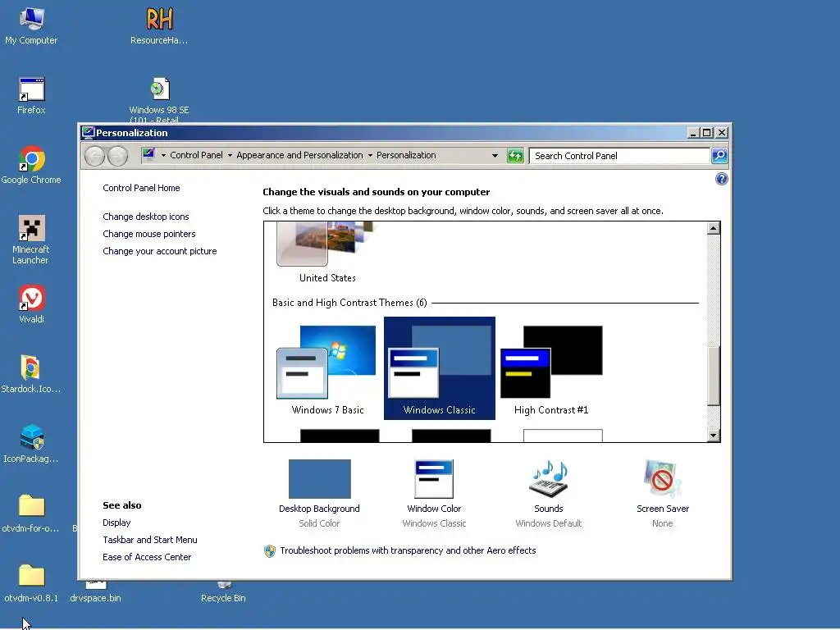Click the Search Control Panel field
The width and height of the screenshot is (840, 630).
(x=619, y=156)
